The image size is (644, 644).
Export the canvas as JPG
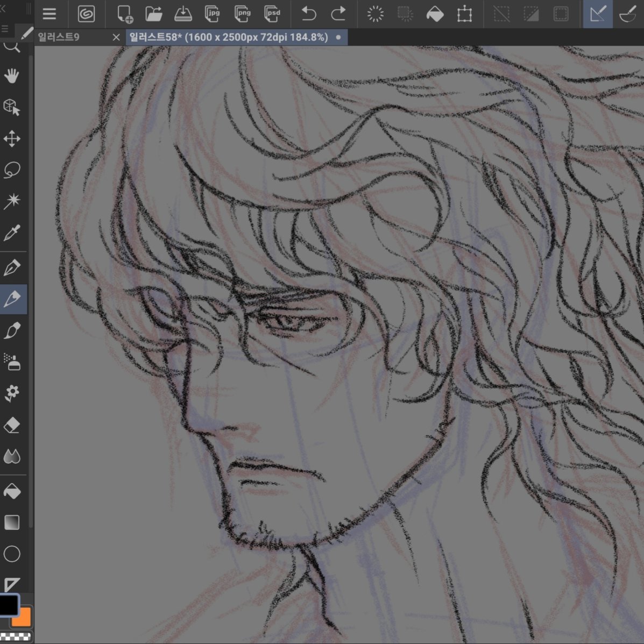click(213, 14)
